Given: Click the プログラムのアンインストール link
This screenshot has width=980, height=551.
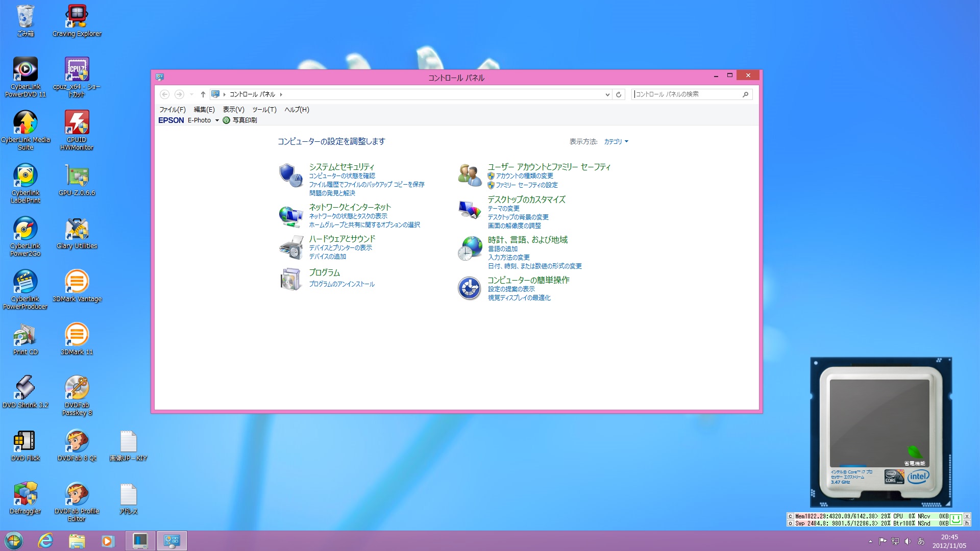Looking at the screenshot, I should coord(341,284).
